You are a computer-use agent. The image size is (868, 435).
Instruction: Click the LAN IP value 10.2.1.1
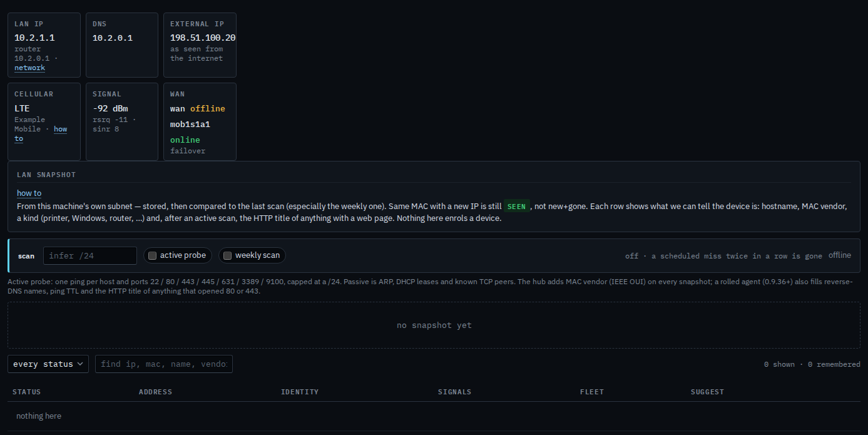pyautogui.click(x=34, y=38)
